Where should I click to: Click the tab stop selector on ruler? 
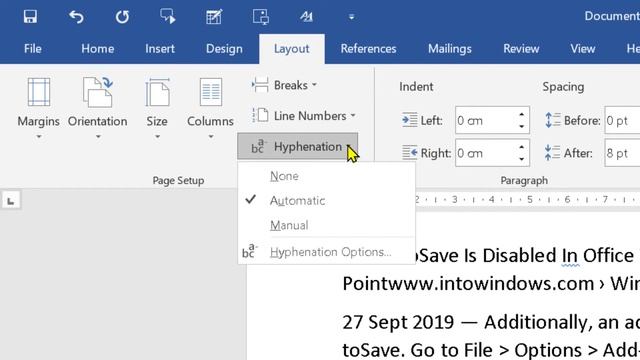11,201
